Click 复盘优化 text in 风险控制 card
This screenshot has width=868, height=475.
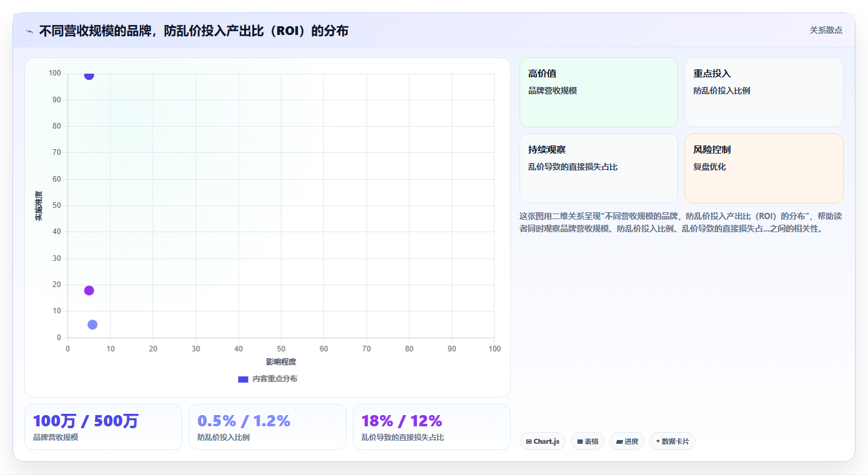click(x=709, y=167)
